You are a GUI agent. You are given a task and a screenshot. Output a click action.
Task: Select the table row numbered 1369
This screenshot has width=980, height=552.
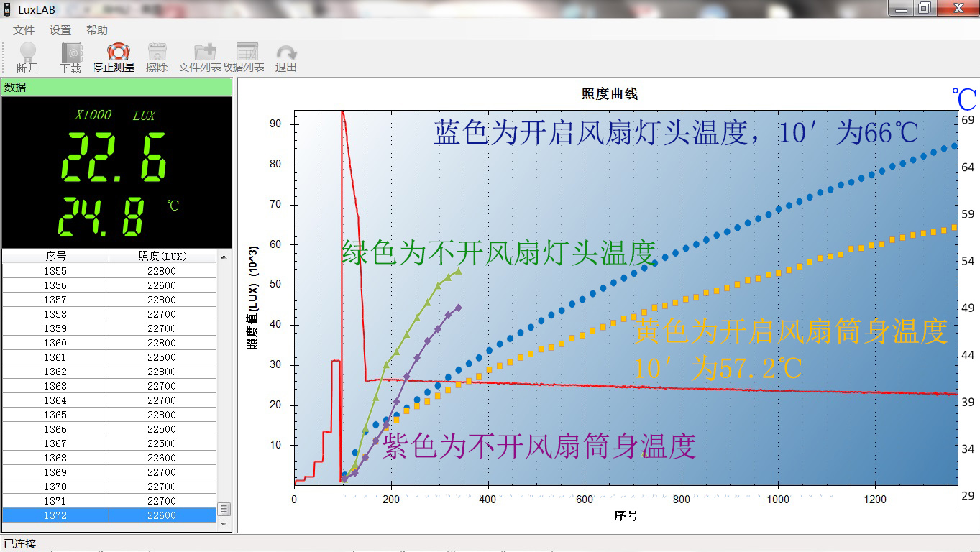109,472
